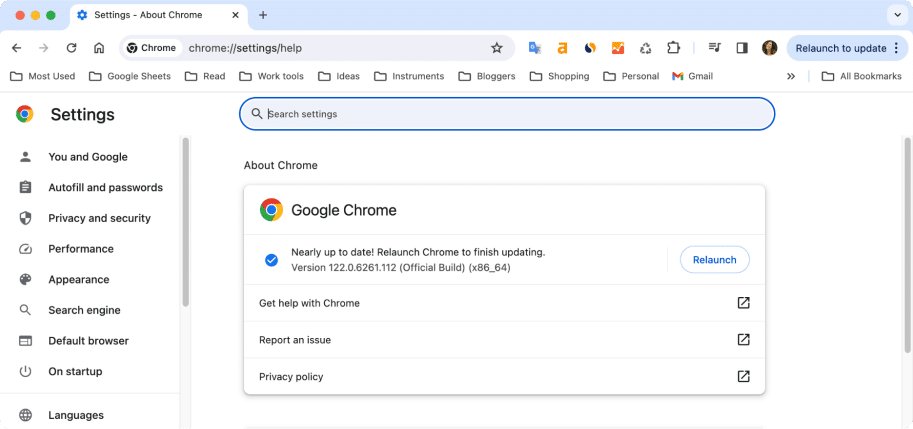913x429 pixels.
Task: Open the Google Translate extension icon
Action: pos(535,48)
